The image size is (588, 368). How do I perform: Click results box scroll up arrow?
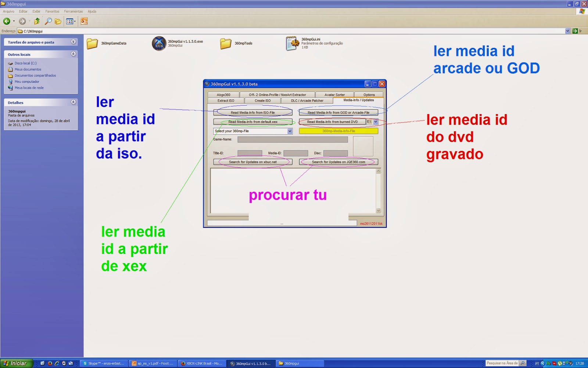click(379, 171)
